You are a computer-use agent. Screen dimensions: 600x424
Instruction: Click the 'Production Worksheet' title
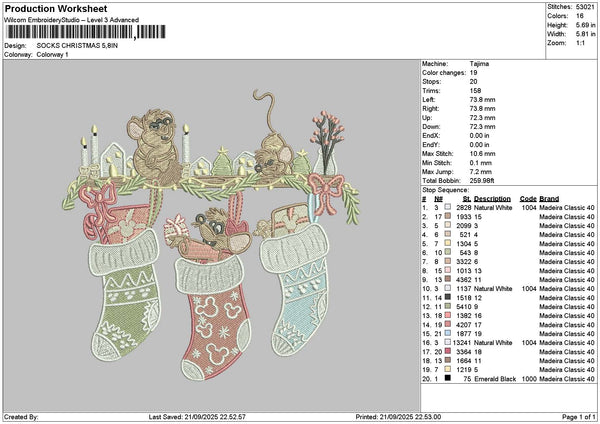(x=56, y=8)
